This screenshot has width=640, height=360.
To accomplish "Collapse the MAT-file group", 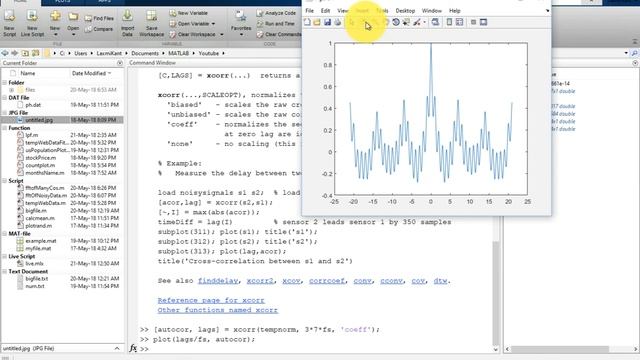I will click(x=4, y=233).
